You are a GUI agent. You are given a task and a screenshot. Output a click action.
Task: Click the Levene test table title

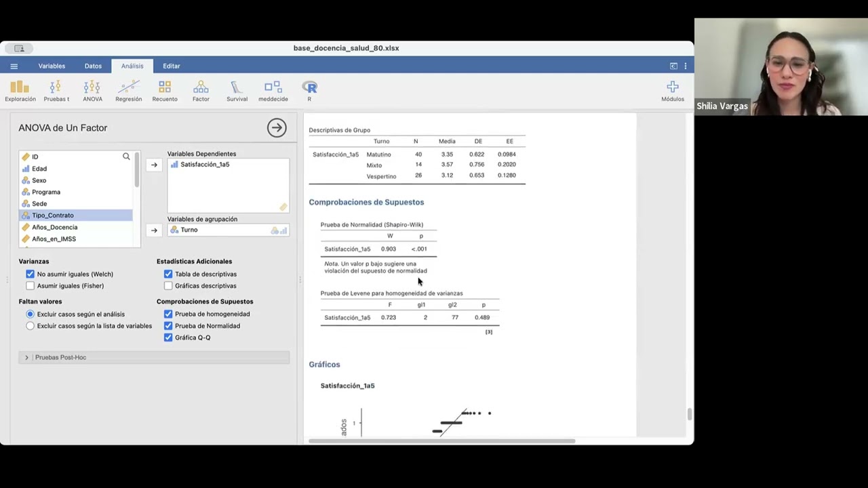[391, 293]
